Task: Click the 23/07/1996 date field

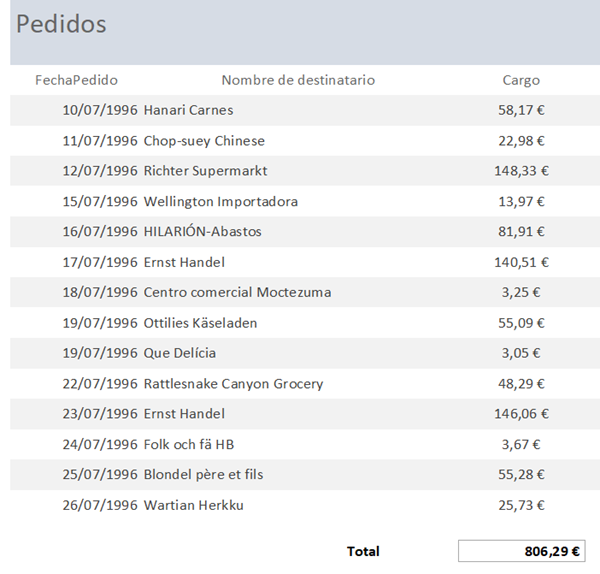Action: pos(99,414)
